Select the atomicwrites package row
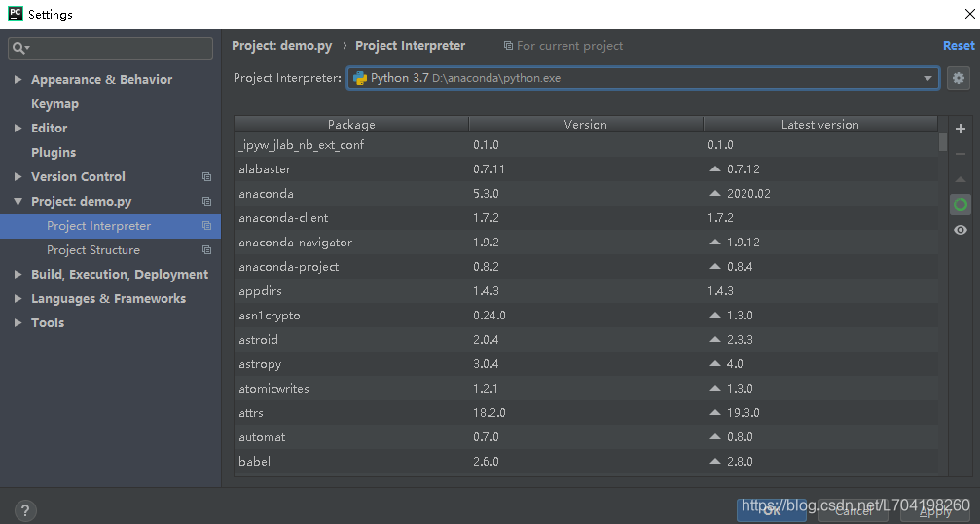The width and height of the screenshot is (980, 524). point(586,389)
